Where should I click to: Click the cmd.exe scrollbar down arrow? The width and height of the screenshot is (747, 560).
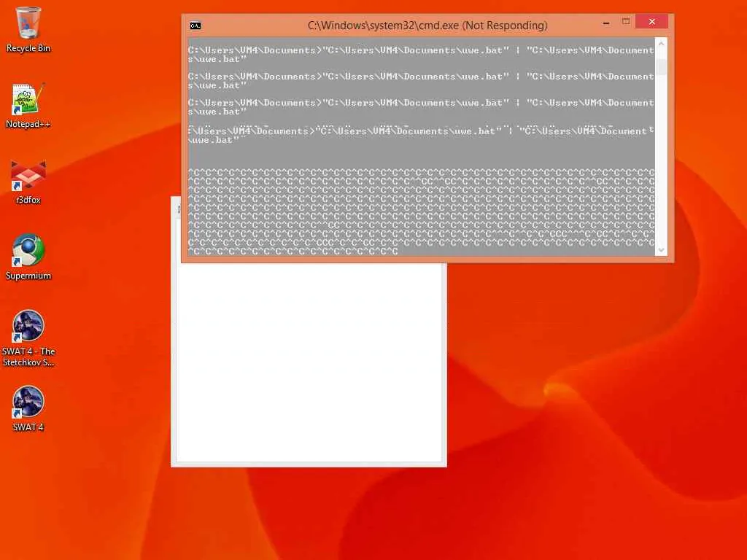coord(661,250)
